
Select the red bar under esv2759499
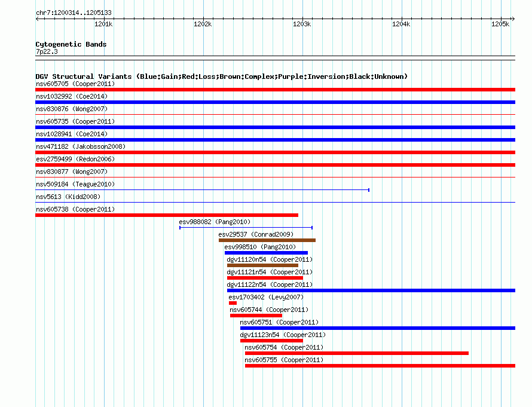point(275,165)
